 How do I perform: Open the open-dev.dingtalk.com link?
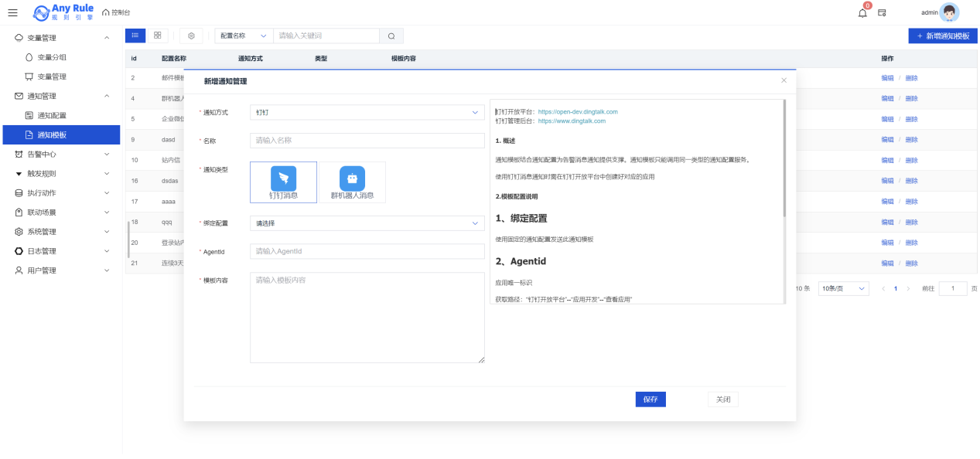578,112
